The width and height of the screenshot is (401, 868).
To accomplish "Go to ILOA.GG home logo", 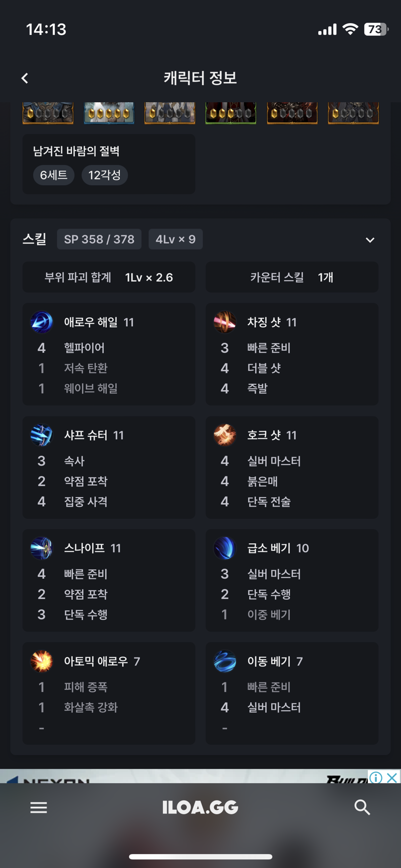I will 200,807.
